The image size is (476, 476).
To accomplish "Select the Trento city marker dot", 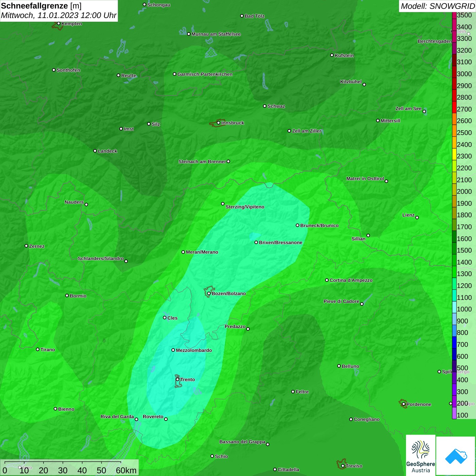I will [x=177, y=379].
